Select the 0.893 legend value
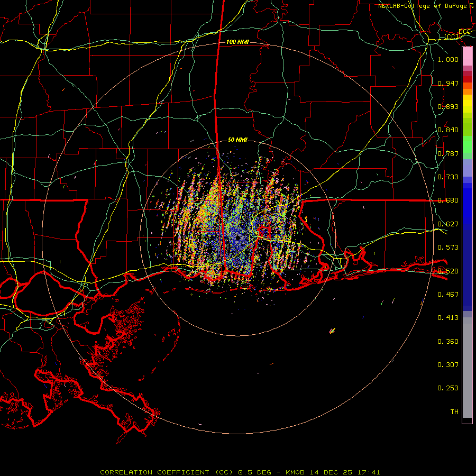476x476 pixels. click(448, 106)
